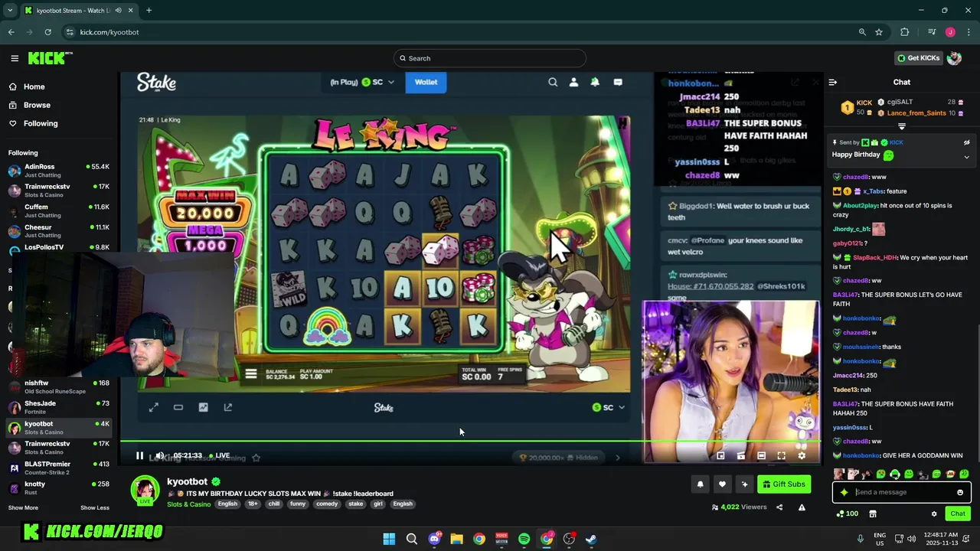
Task: Hide the pinned Happy Birthday message
Action: click(x=966, y=142)
